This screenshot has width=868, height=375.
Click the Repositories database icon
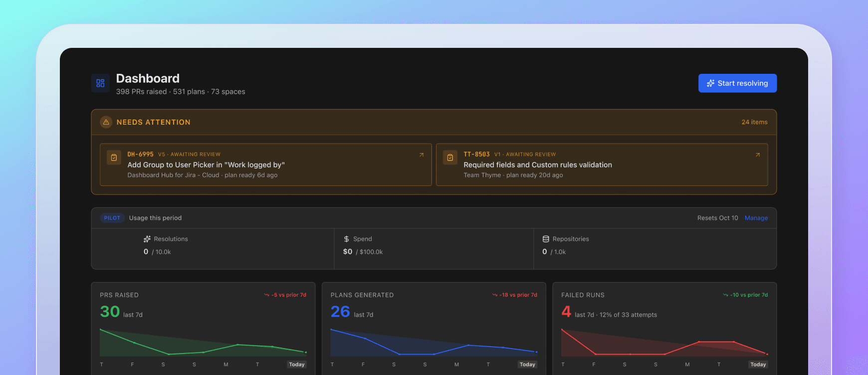[546, 239]
